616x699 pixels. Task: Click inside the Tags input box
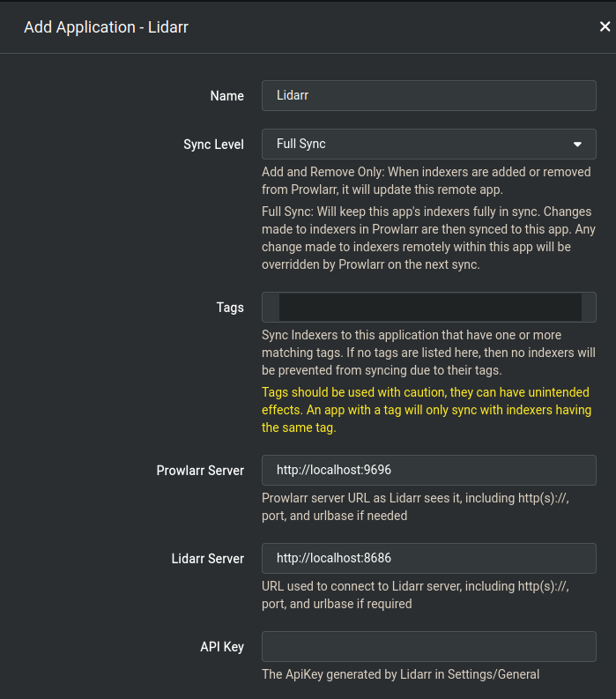428,308
